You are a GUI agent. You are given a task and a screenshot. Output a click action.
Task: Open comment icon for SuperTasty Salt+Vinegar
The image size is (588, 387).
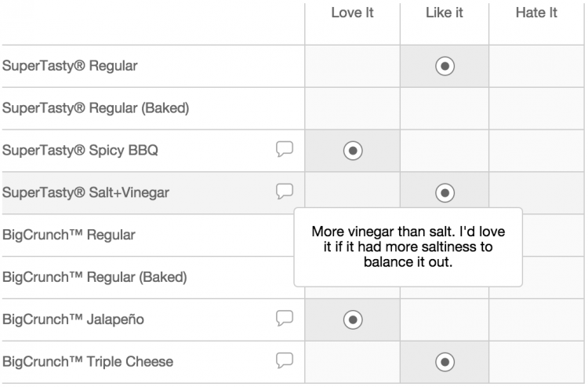[x=285, y=192]
